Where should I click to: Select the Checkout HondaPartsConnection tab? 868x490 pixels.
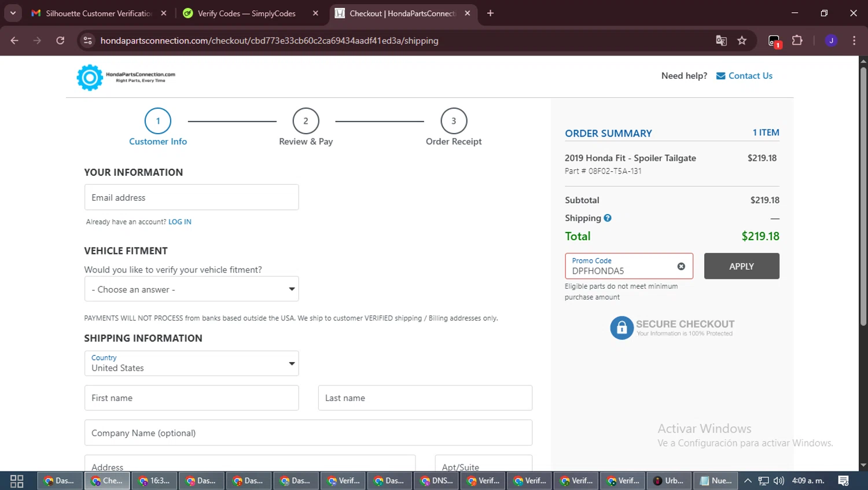[x=403, y=13]
